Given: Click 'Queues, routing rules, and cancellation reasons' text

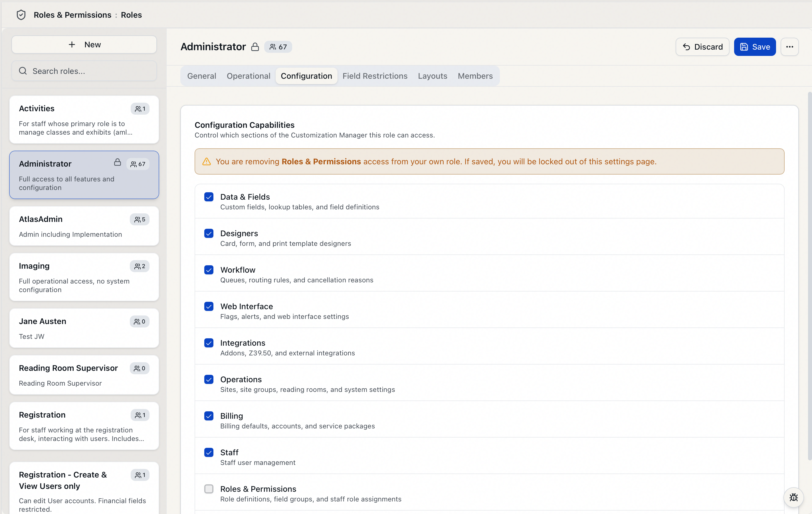Looking at the screenshot, I should [x=297, y=280].
